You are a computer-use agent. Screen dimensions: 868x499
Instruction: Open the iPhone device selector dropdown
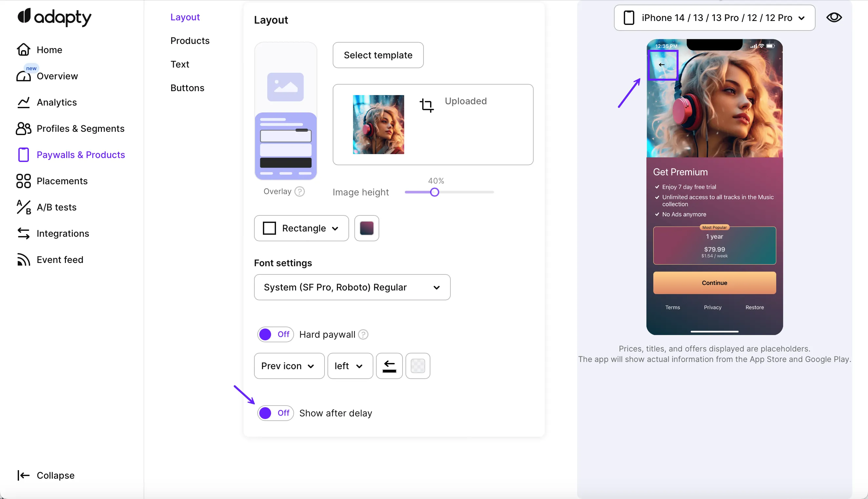pos(714,18)
